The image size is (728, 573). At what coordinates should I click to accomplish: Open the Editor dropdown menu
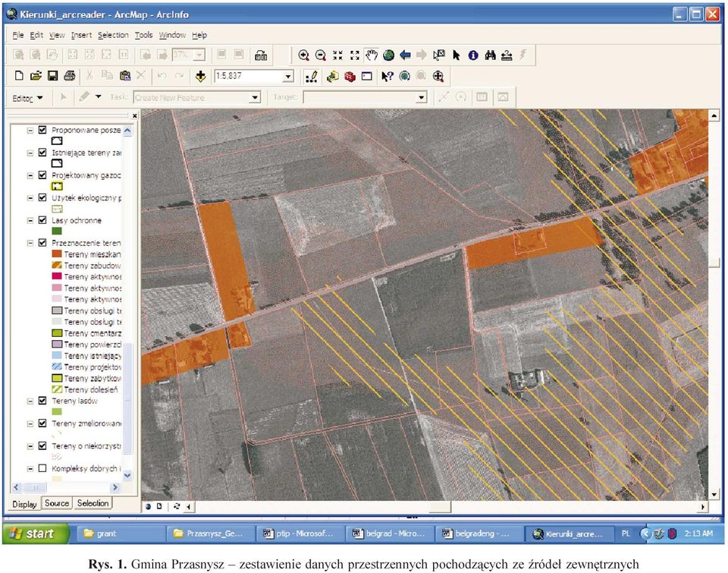point(27,98)
